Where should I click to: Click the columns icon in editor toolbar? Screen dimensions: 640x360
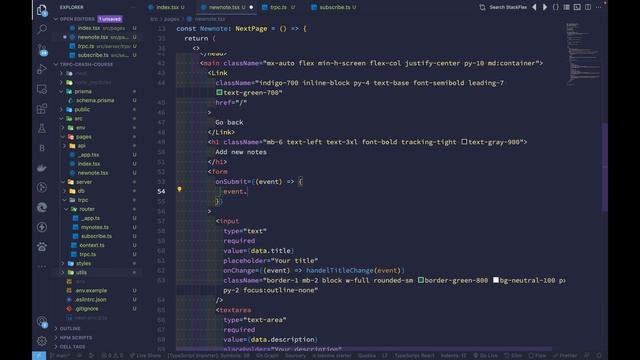click(567, 7)
